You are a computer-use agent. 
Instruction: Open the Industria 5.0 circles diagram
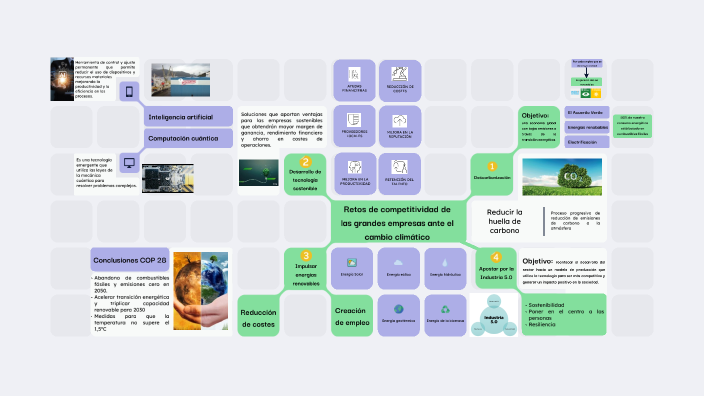(x=493, y=315)
